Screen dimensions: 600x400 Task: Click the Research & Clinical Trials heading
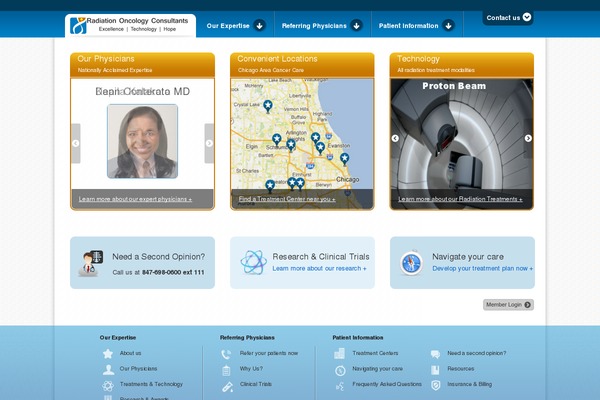(x=321, y=257)
